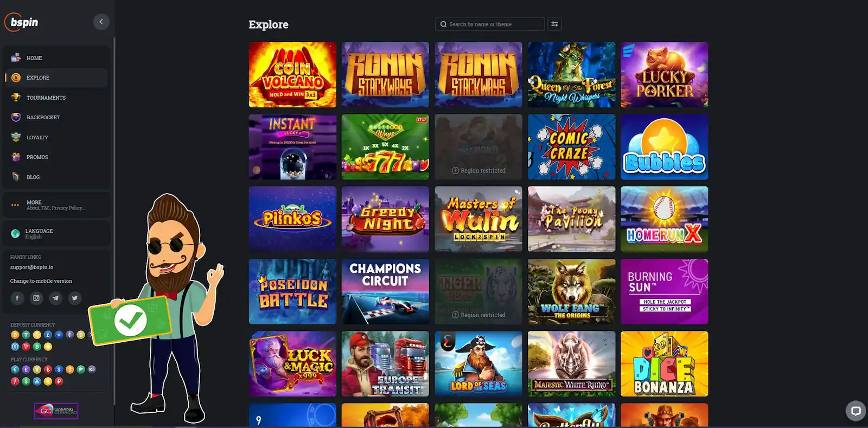The height and width of the screenshot is (428, 868).
Task: Select the Euro play currency coin
Action: [15, 369]
